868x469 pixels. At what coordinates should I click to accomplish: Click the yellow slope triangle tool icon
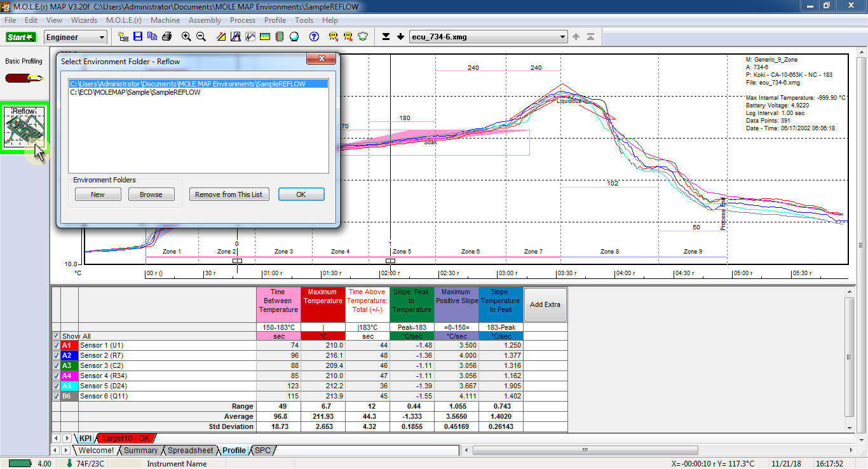pos(221,37)
